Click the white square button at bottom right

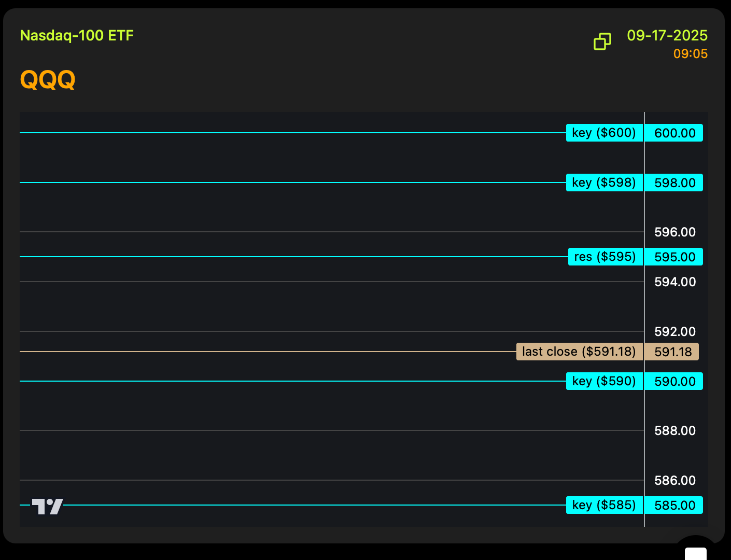(695, 553)
